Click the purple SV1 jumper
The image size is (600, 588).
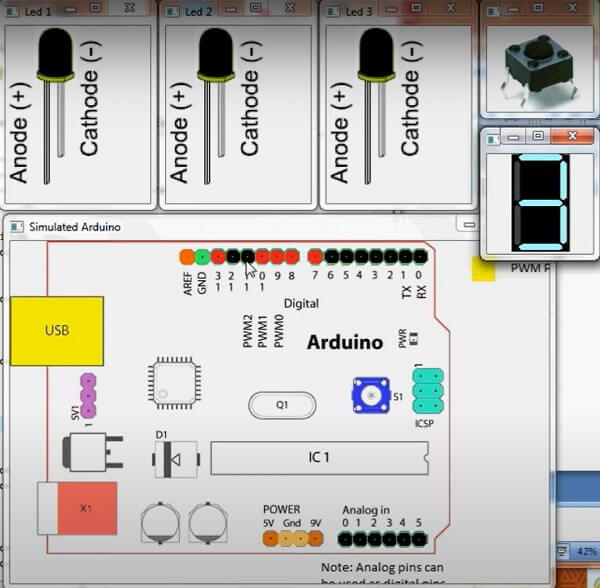tap(88, 395)
